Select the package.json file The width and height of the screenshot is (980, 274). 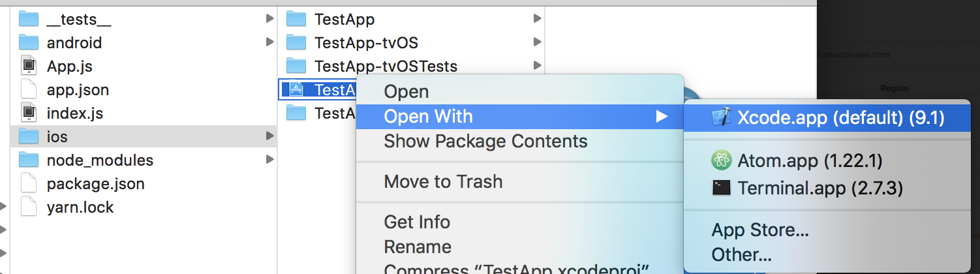(95, 183)
